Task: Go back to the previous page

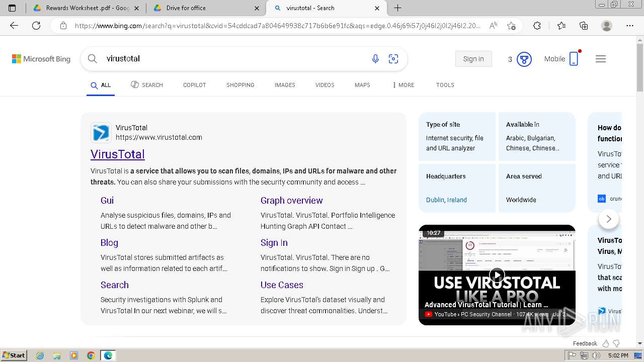Action: [14, 26]
